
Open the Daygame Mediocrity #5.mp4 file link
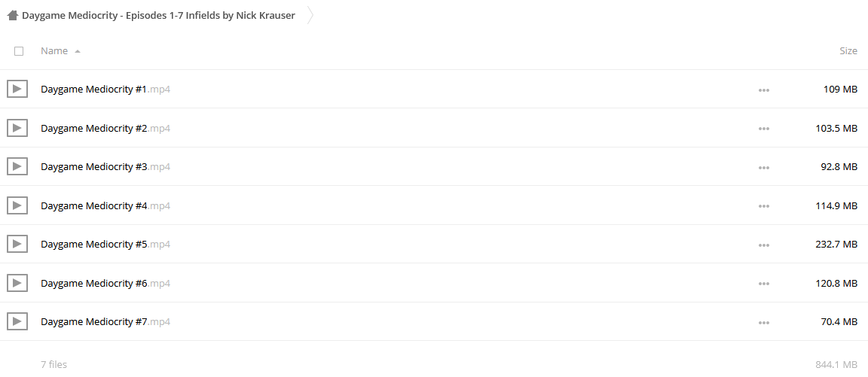(x=105, y=245)
